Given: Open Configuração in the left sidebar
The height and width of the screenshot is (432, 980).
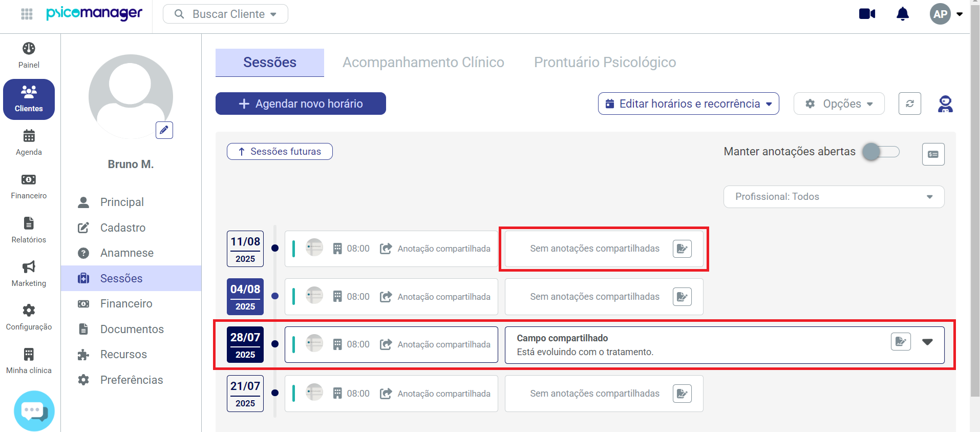Looking at the screenshot, I should [29, 317].
